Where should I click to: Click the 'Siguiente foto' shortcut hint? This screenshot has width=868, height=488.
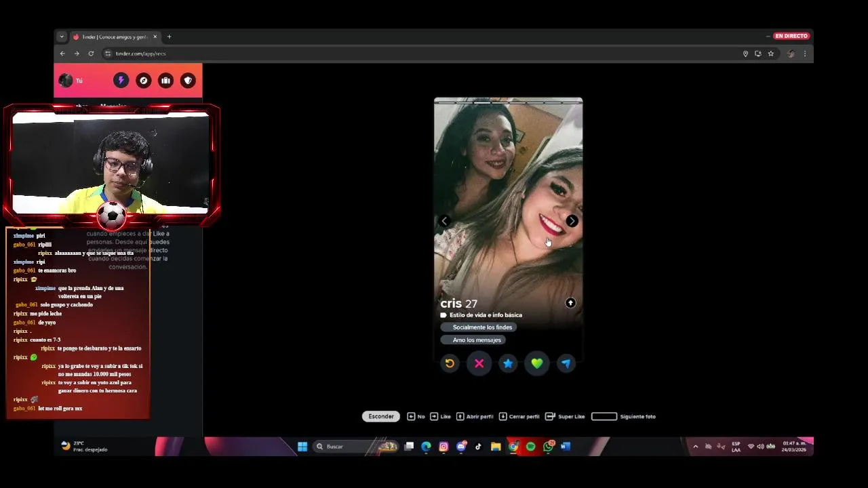[x=624, y=416]
